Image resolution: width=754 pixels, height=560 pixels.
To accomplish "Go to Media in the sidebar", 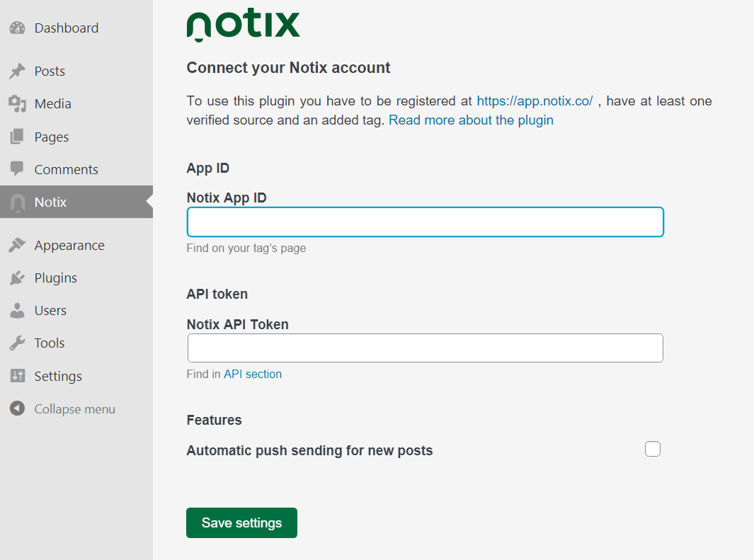I will 53,104.
